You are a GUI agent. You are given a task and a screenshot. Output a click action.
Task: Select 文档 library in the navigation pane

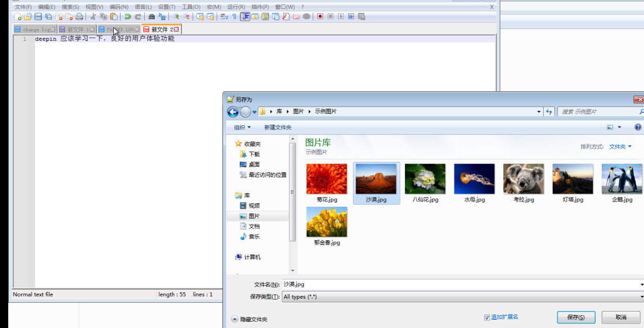click(250, 226)
